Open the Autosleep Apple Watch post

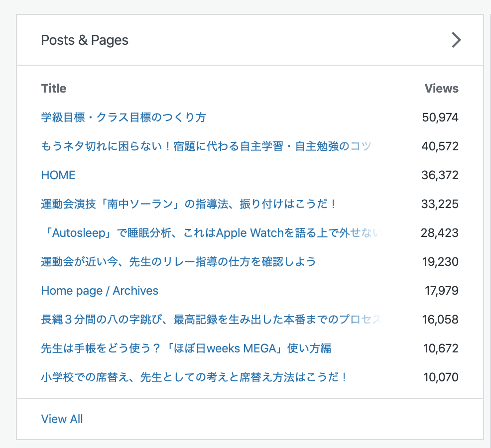[x=211, y=233]
